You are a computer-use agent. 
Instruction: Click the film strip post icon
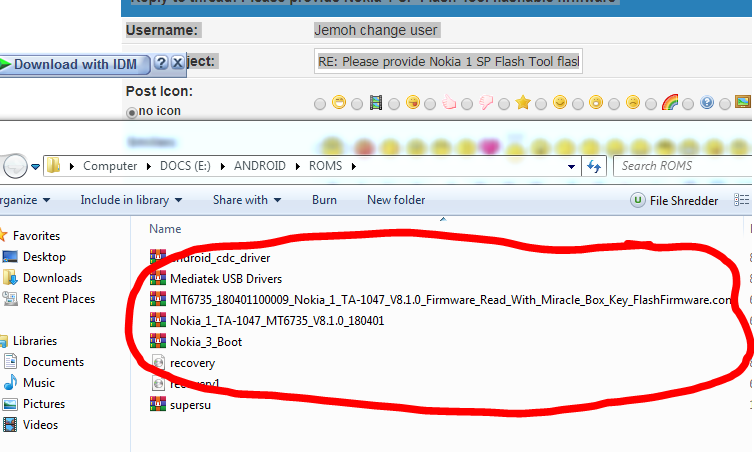[376, 102]
